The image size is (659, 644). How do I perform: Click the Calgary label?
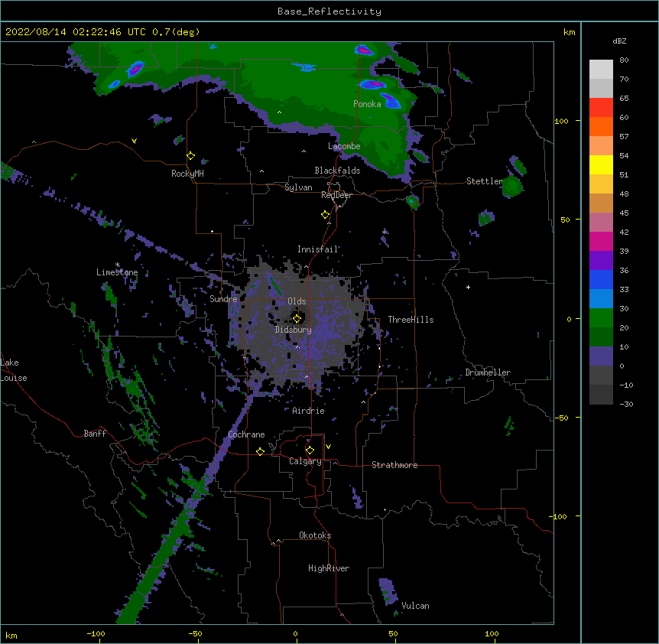tap(305, 461)
